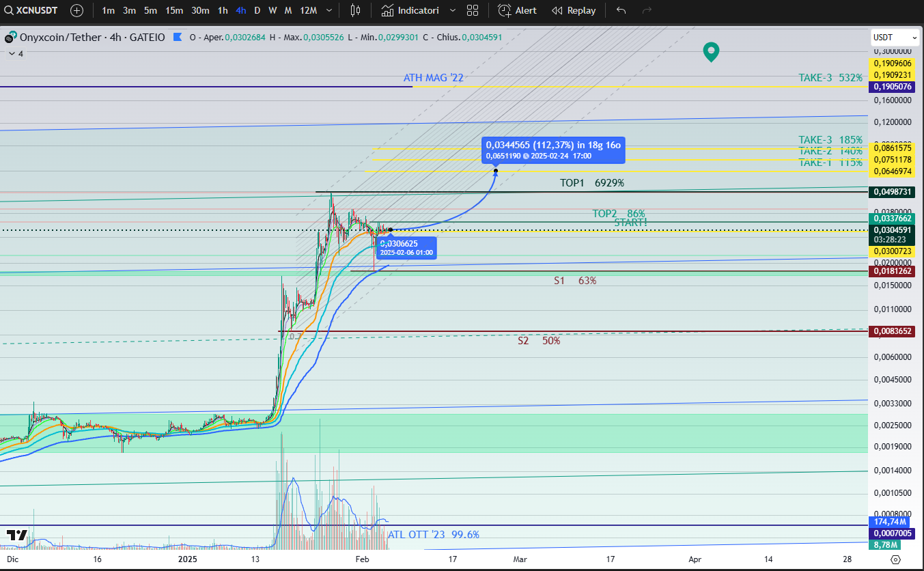The height and width of the screenshot is (571, 924).
Task: Create a new Alert
Action: (517, 10)
